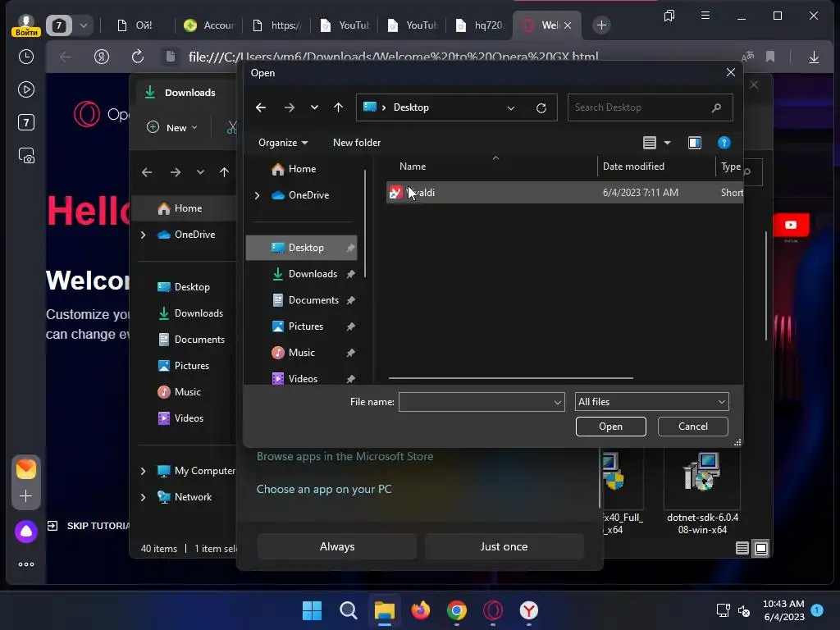Open new browser tab
This screenshot has width=840, height=630.
tap(601, 25)
